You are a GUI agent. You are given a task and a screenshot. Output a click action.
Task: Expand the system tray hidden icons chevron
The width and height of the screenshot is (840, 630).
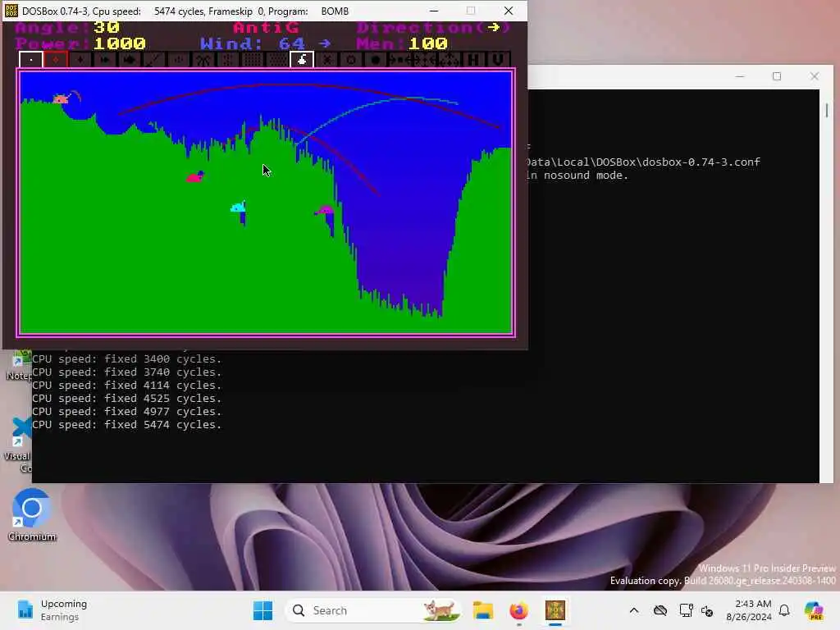pos(634,610)
